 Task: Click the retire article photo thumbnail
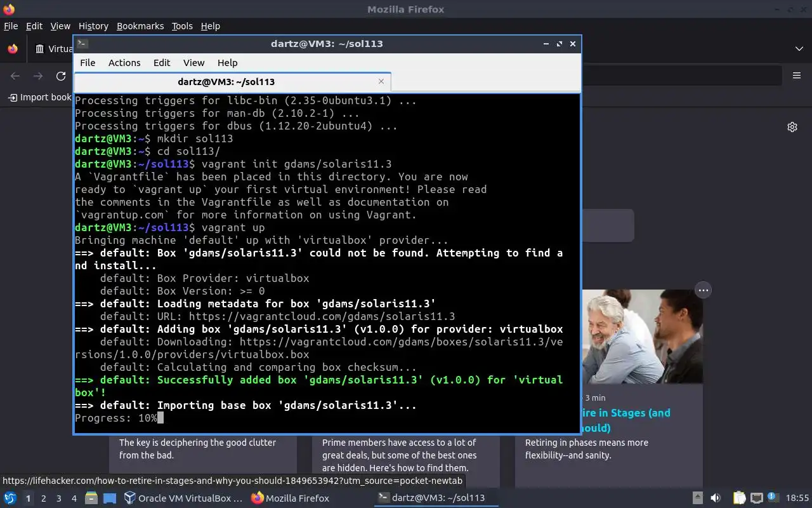coord(642,337)
